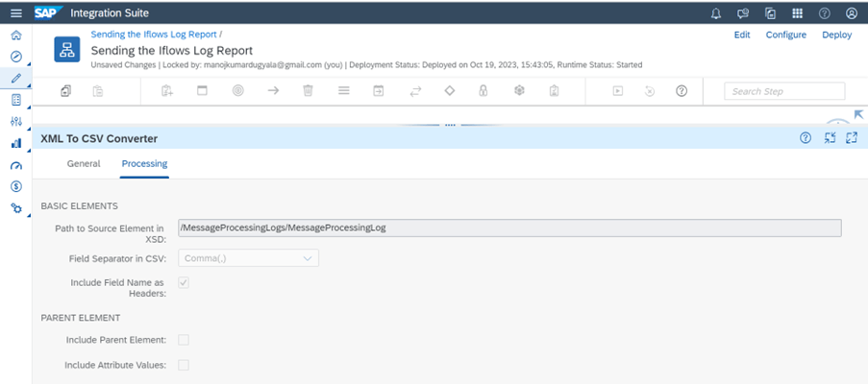
Task: Open the Sending the Iflows Log Report breadcrumb
Action: pyautogui.click(x=154, y=35)
